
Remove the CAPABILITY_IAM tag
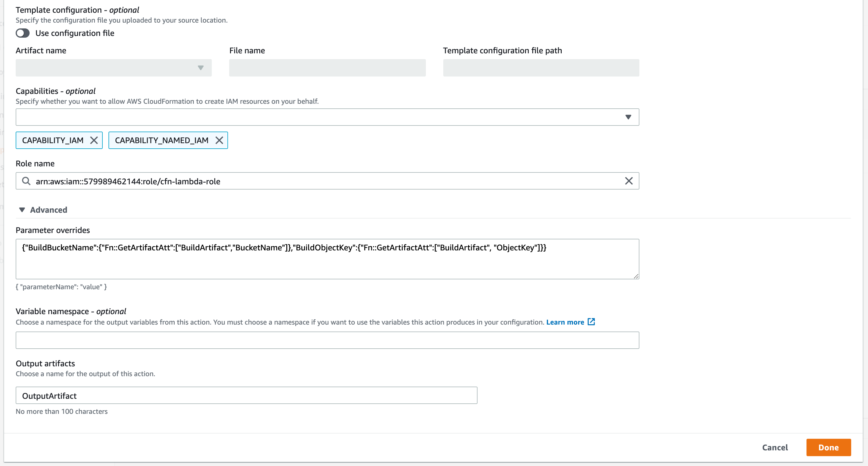point(94,140)
